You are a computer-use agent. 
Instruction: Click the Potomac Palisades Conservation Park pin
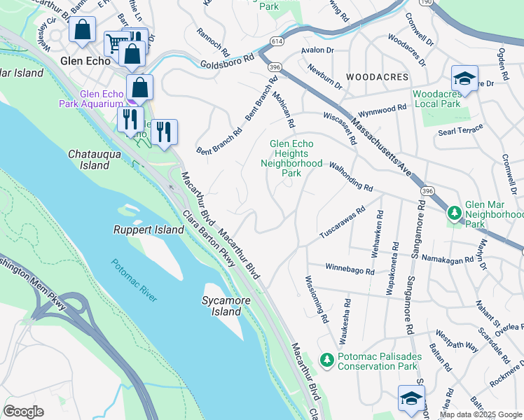pyautogui.click(x=327, y=360)
